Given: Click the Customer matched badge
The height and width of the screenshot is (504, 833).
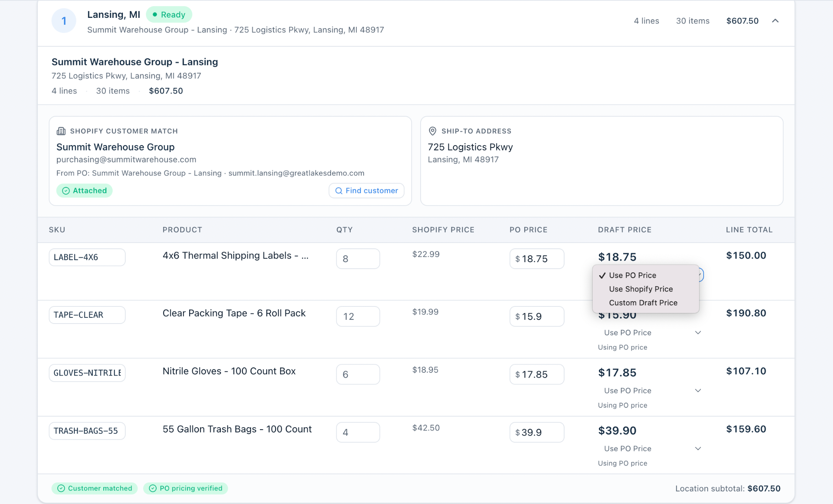Looking at the screenshot, I should (x=95, y=488).
